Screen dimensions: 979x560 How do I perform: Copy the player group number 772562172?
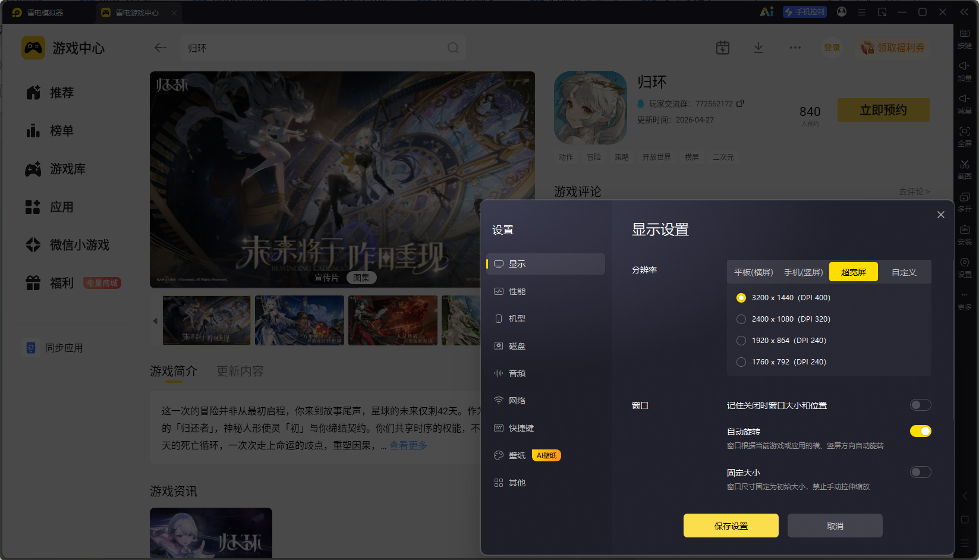click(x=740, y=103)
